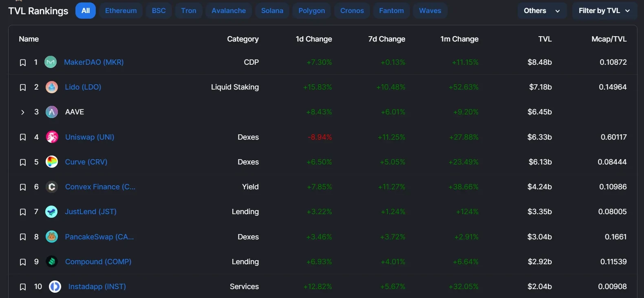
Task: Bookmark MakerDAO (MKR)
Action: point(23,63)
